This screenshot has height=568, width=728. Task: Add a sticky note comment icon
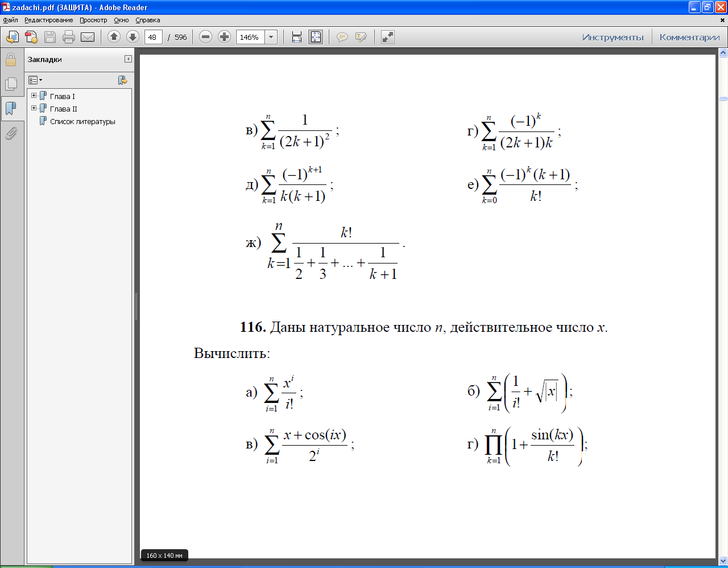coord(342,37)
